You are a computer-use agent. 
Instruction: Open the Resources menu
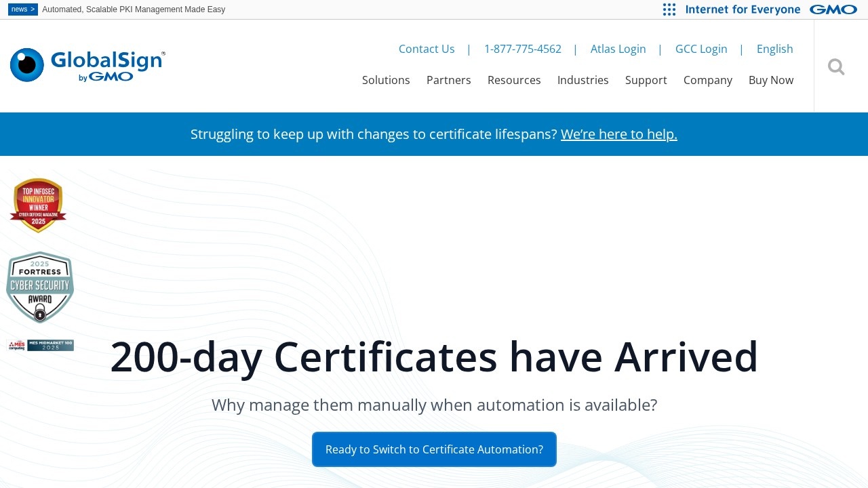(x=514, y=80)
